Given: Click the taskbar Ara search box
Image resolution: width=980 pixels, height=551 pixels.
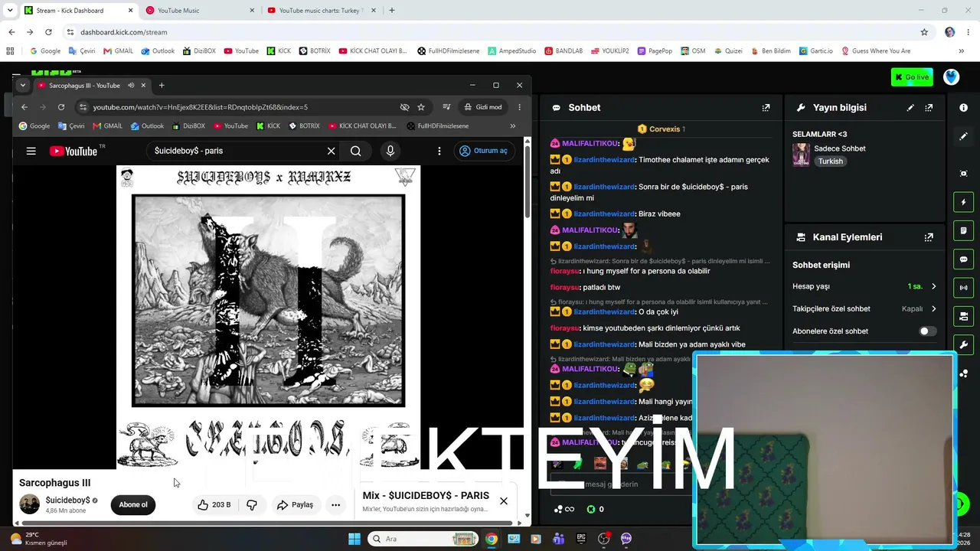Looking at the screenshot, I should (423, 539).
